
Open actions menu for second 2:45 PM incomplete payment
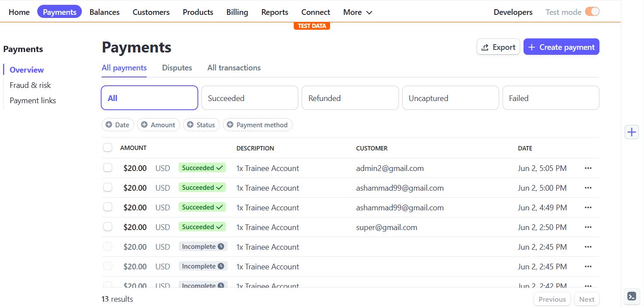point(588,266)
